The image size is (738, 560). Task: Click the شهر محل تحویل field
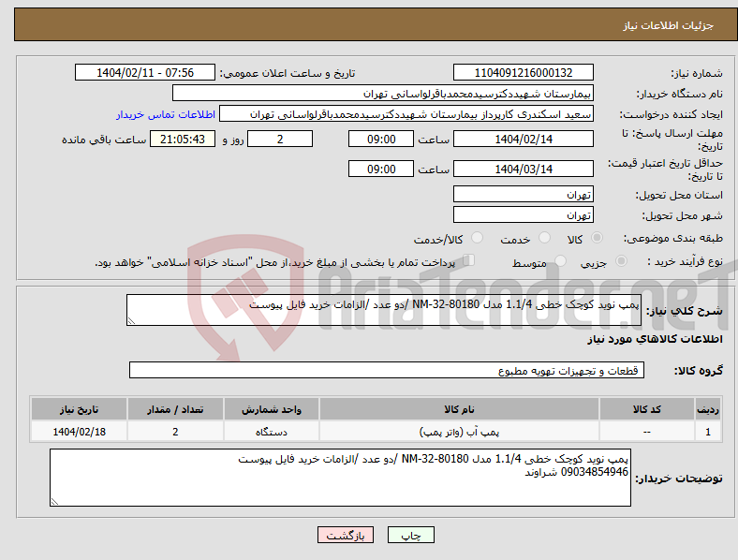coord(523,214)
